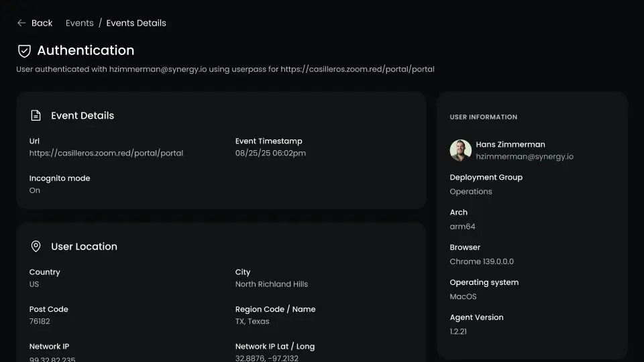
Task: Click the Chrome 139.0.0.0 browser value
Action: pyautogui.click(x=482, y=261)
